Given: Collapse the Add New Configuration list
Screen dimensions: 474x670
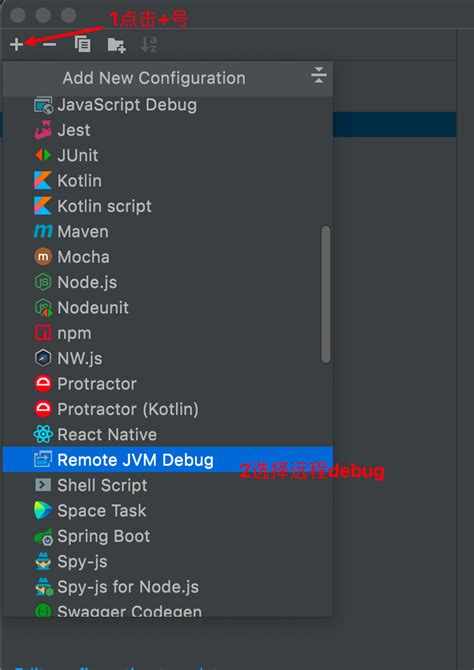Looking at the screenshot, I should click(x=318, y=75).
